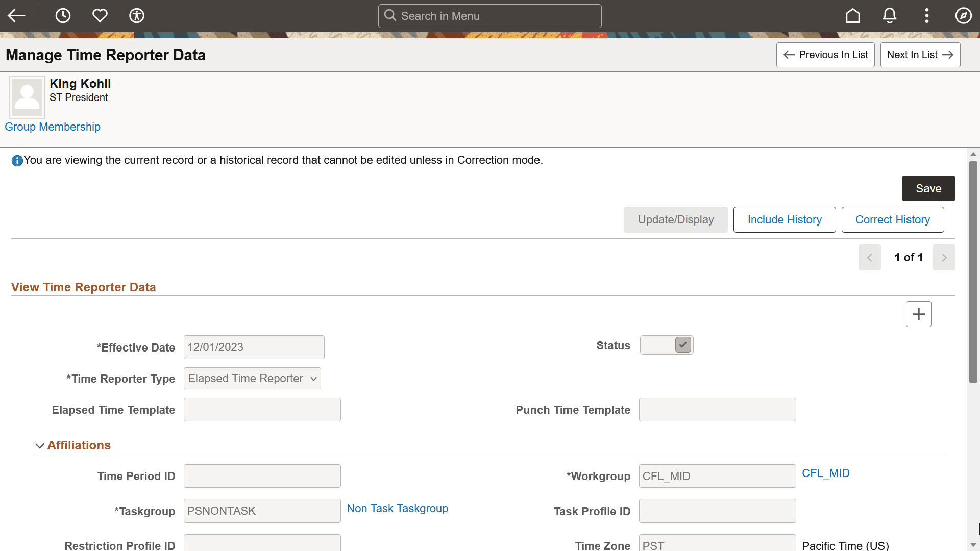980x551 pixels.
Task: Open the Group Membership link
Action: [x=52, y=127]
